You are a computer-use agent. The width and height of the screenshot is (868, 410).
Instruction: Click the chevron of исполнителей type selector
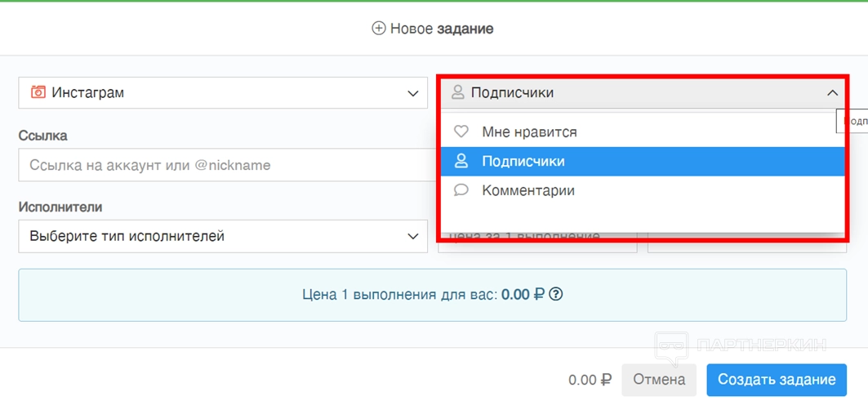(412, 237)
